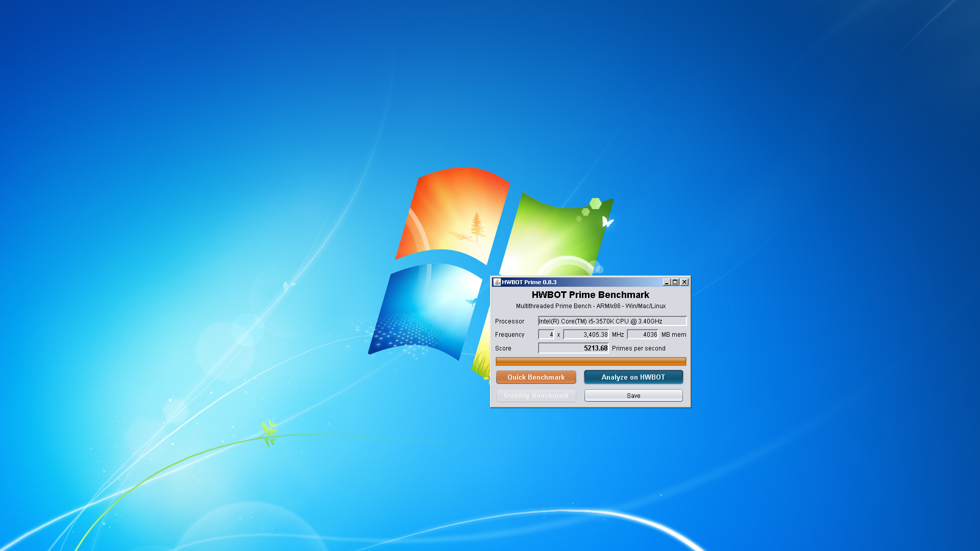This screenshot has height=551, width=980.
Task: Click the Processor label
Action: [x=509, y=321]
